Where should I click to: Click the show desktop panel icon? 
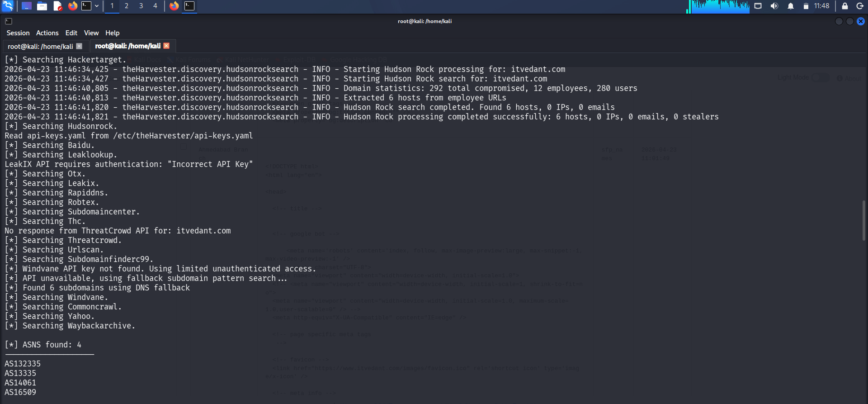coord(27,6)
